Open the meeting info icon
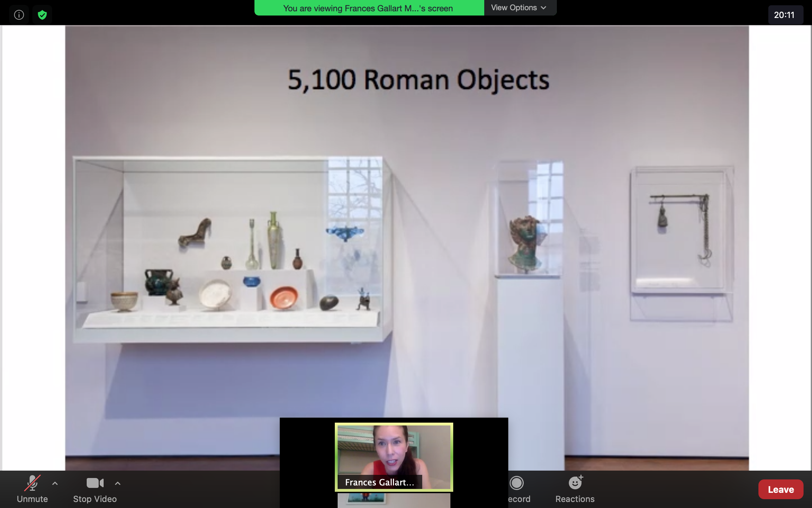The image size is (812, 508). 19,15
